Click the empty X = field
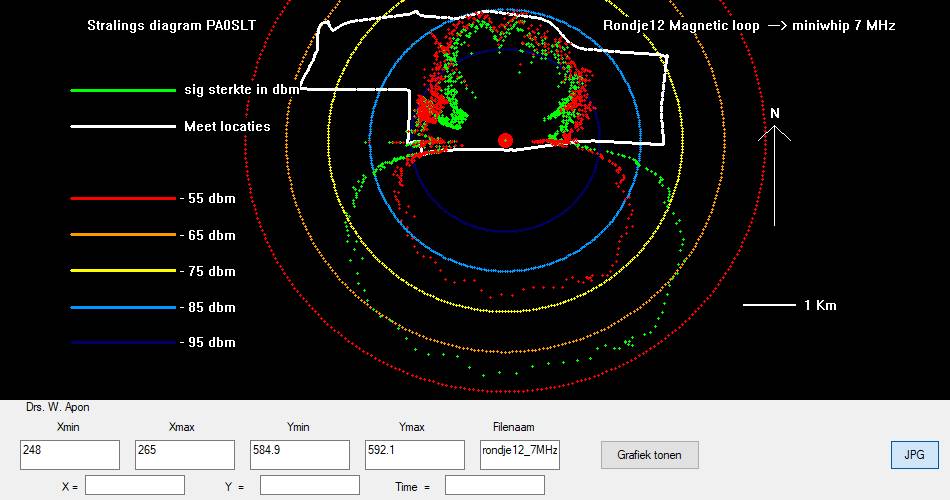 135,485
